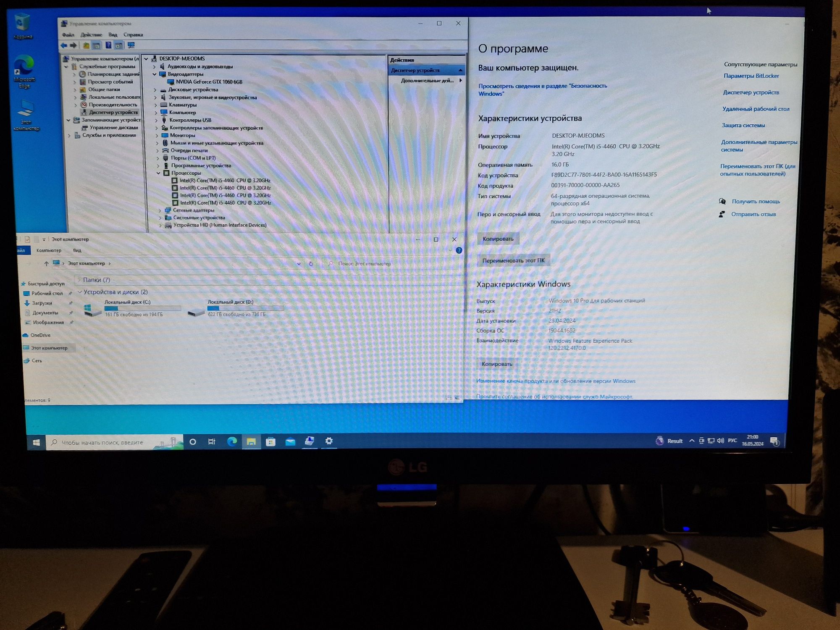Select Диспетчер устройств in left tree
840x630 pixels.
[x=109, y=112]
